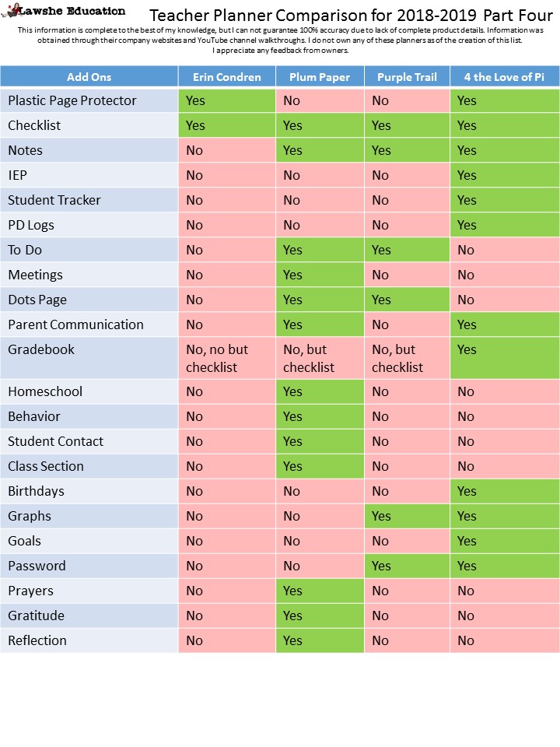The image size is (560, 747).
Task: Click Erin Condren's green Checklist cell
Action: 226,125
